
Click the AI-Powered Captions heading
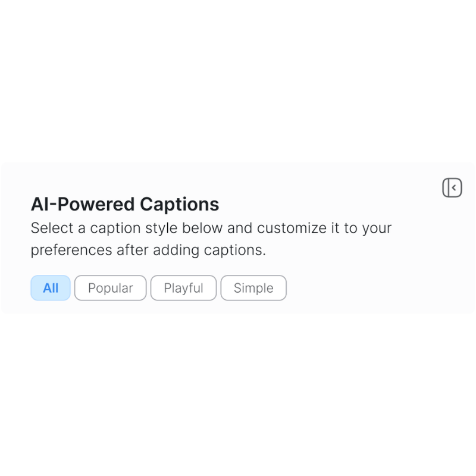pos(125,204)
